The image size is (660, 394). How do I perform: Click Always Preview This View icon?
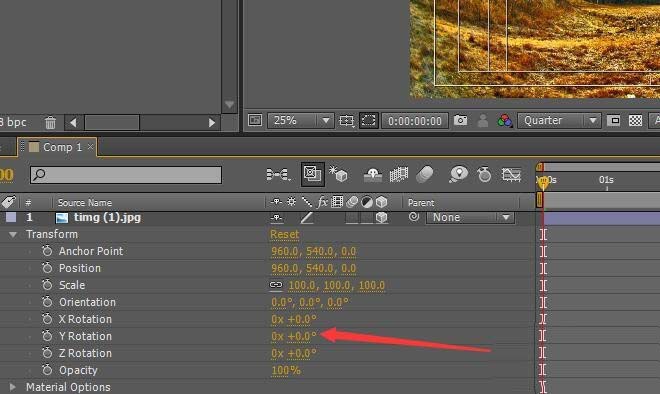tap(255, 120)
